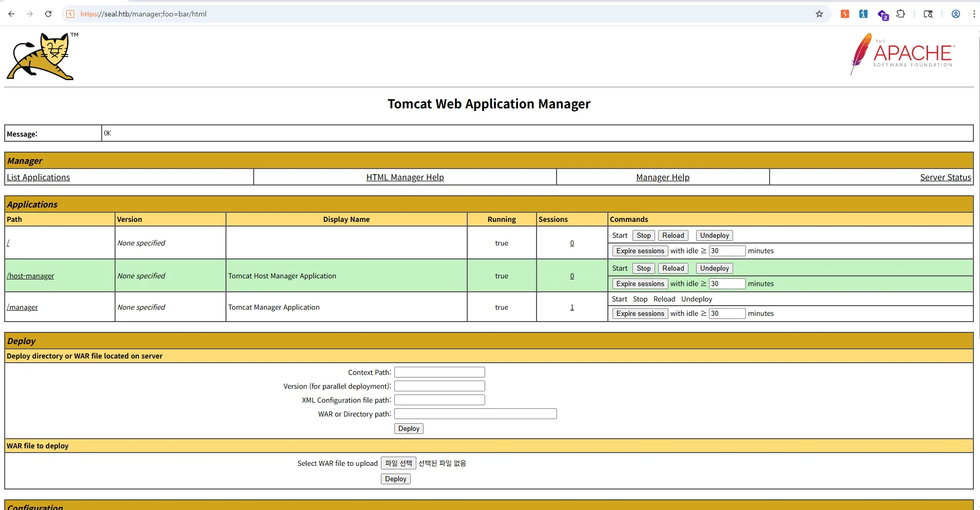The height and width of the screenshot is (510, 980).
Task: Open the not-secure site info icon
Action: tap(71, 14)
